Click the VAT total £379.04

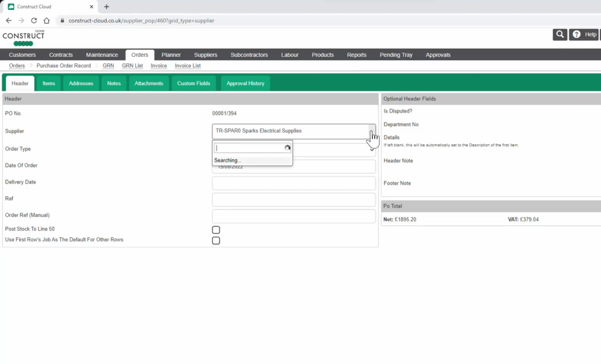coord(523,219)
